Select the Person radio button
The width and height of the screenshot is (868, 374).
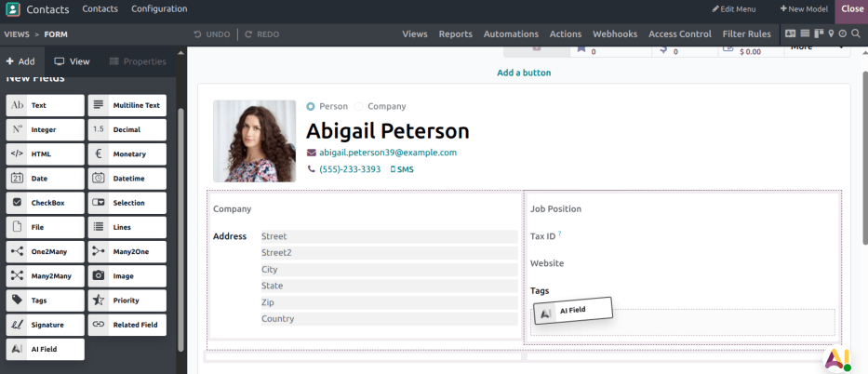tap(311, 106)
